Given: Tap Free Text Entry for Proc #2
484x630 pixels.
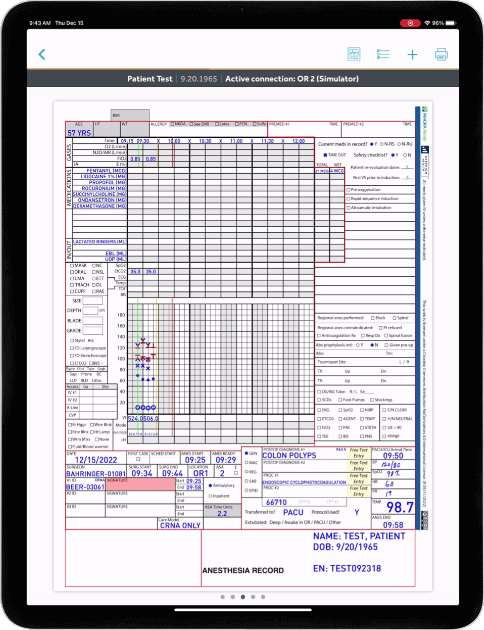Looking at the screenshot, I should [x=358, y=491].
